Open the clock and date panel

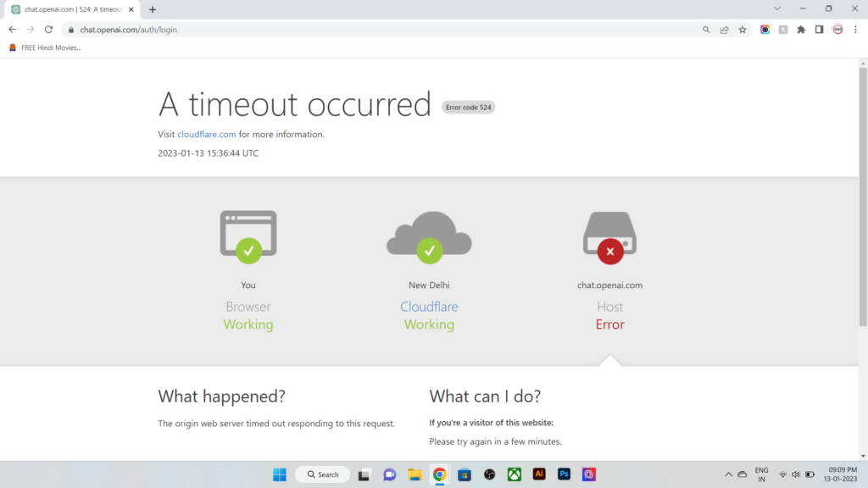click(x=840, y=474)
